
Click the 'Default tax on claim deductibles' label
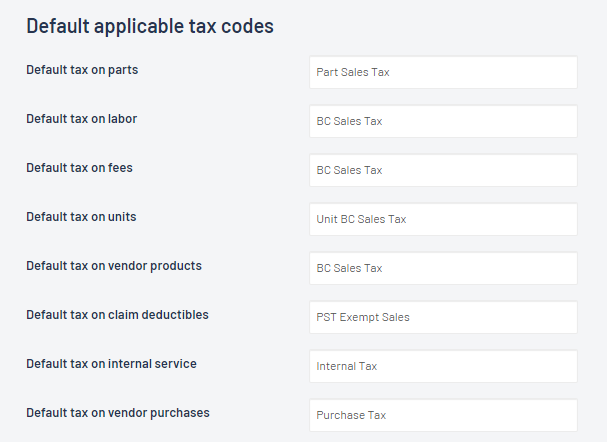pos(117,315)
